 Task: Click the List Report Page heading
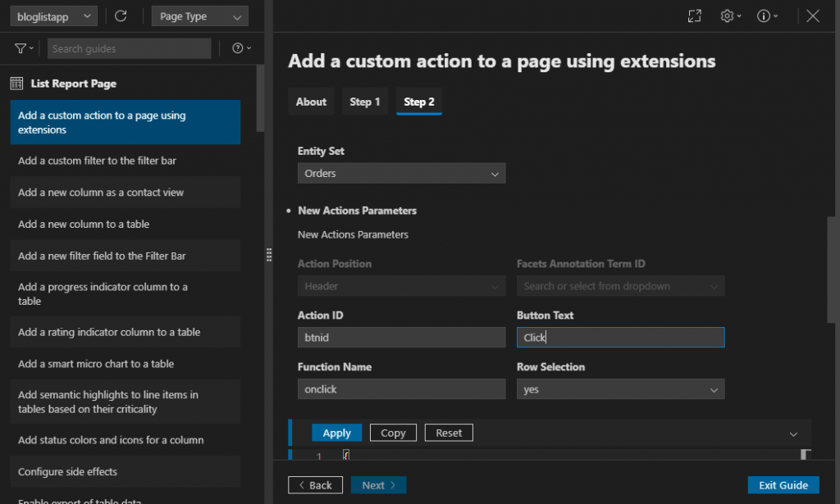tap(73, 84)
